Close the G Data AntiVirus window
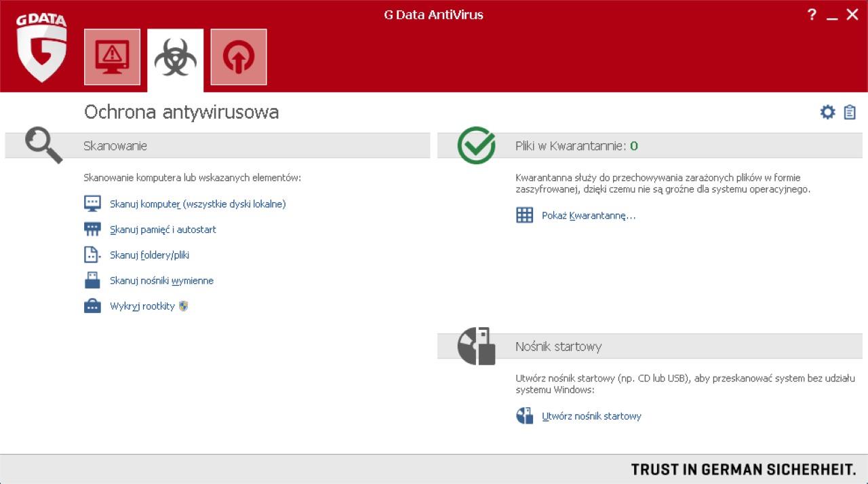This screenshot has width=868, height=484. pyautogui.click(x=852, y=14)
